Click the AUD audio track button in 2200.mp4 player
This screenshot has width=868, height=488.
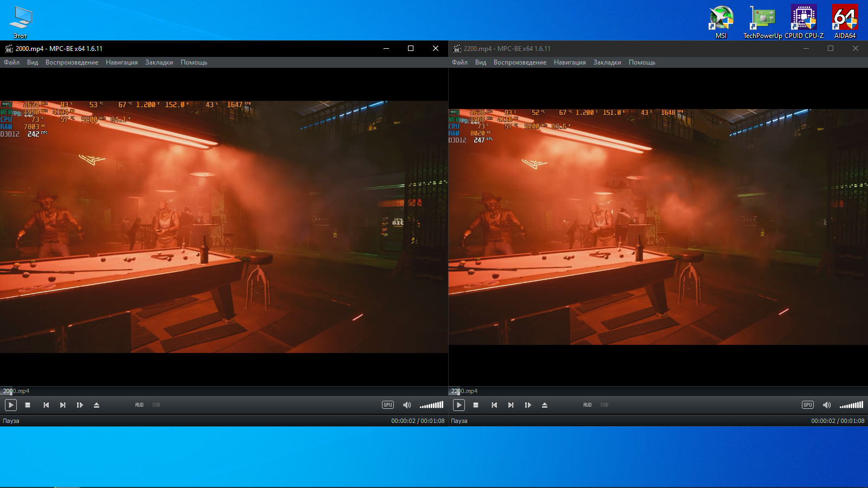tap(588, 405)
